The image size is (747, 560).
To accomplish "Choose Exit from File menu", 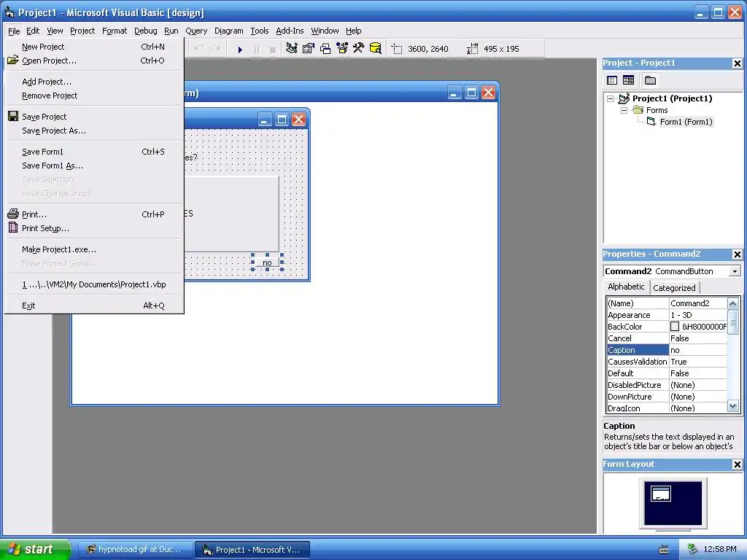I will point(93,306).
